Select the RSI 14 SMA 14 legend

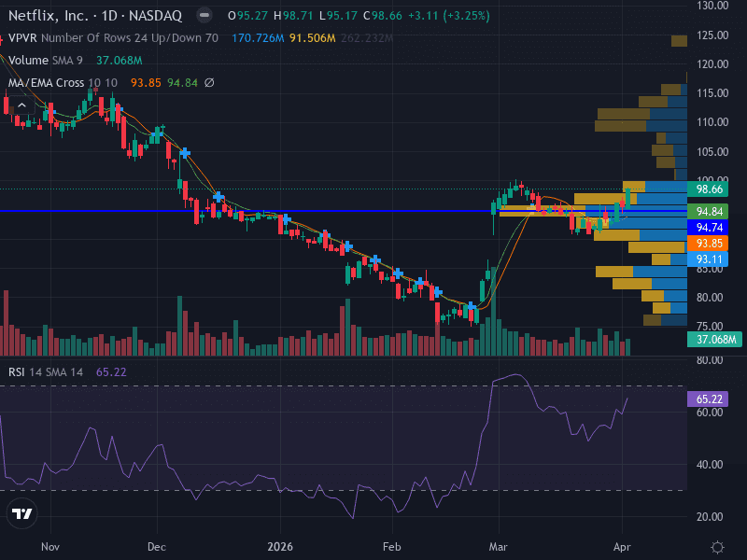click(45, 371)
